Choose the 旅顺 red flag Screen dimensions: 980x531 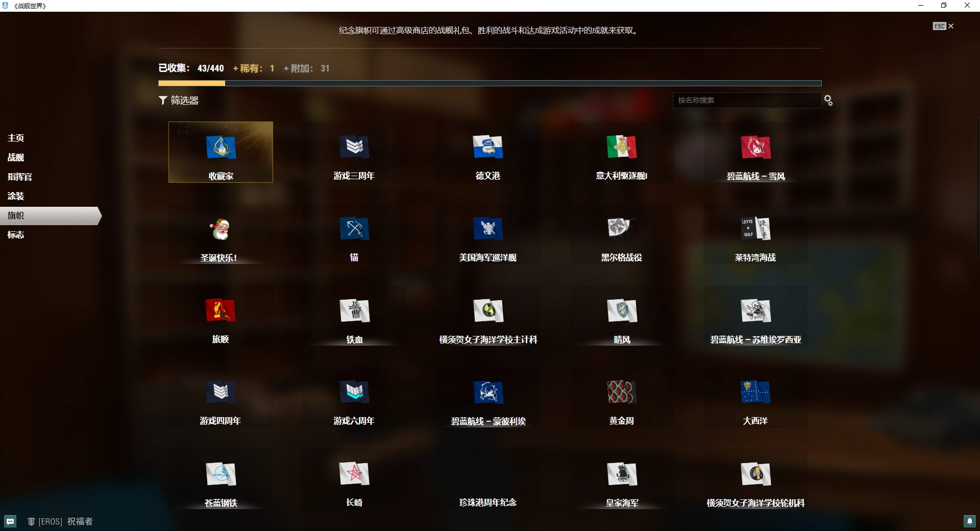[220, 311]
